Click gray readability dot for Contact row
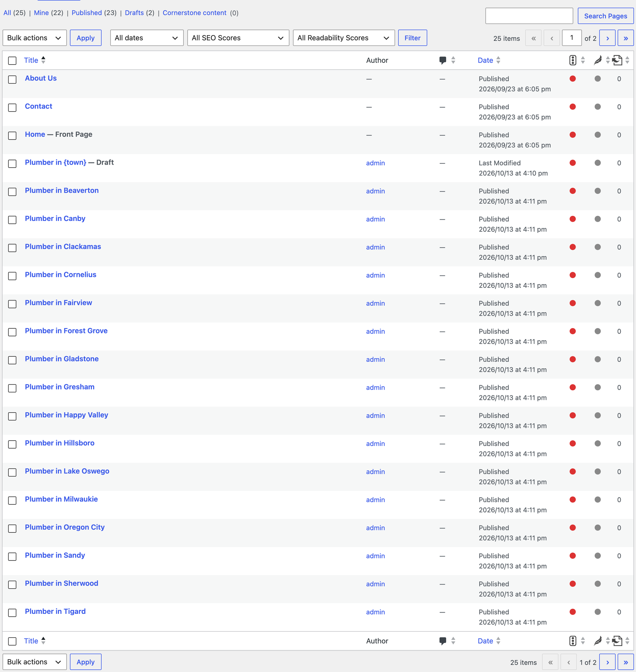Image resolution: width=636 pixels, height=672 pixels. pyautogui.click(x=597, y=107)
